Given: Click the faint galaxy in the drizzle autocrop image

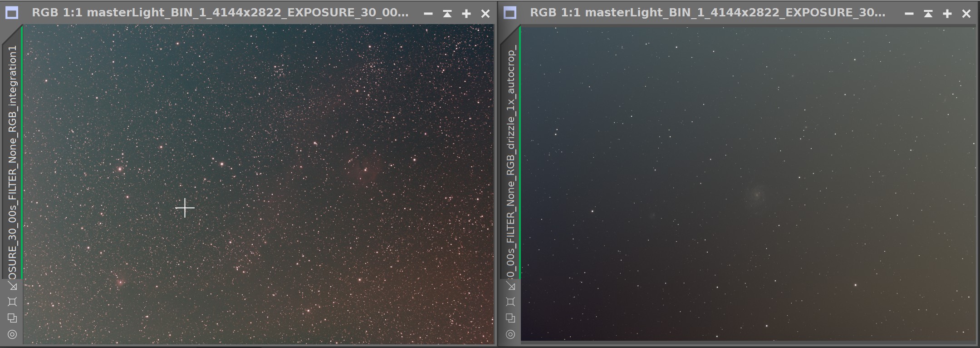Looking at the screenshot, I should [x=756, y=195].
